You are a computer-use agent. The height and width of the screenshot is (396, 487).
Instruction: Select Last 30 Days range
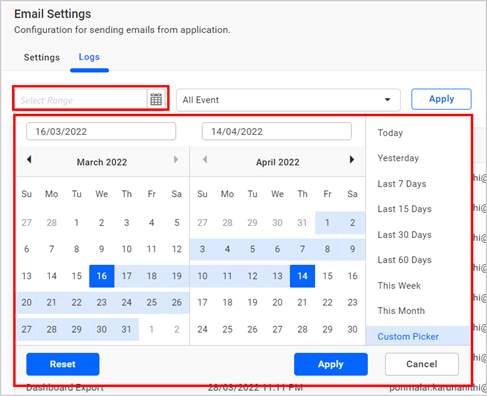click(x=404, y=235)
